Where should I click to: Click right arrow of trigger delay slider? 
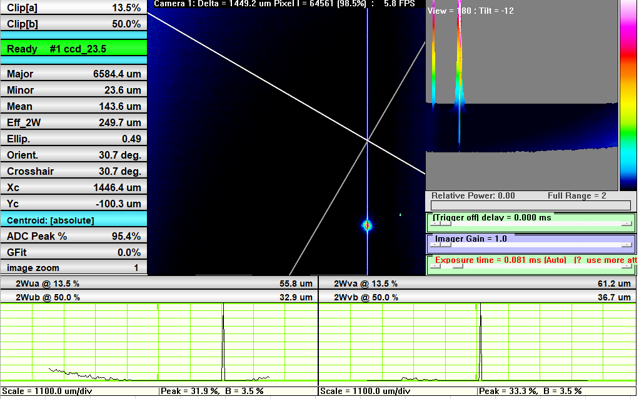[627, 224]
